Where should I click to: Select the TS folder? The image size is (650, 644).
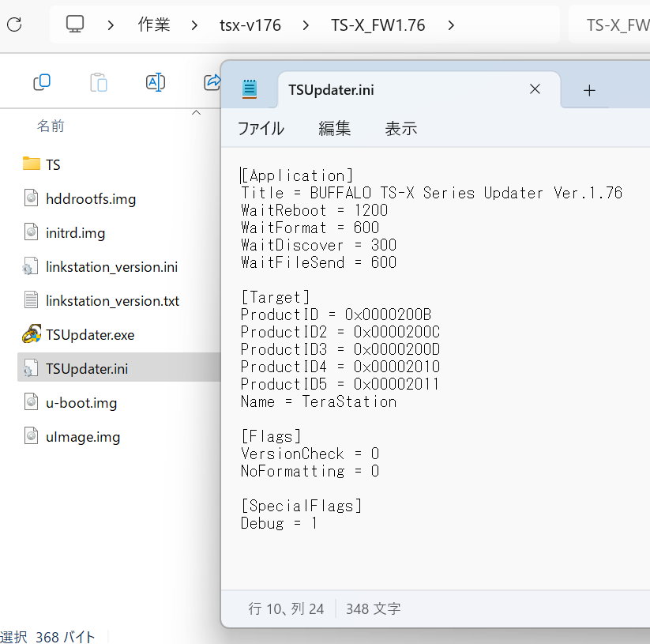pos(53,164)
